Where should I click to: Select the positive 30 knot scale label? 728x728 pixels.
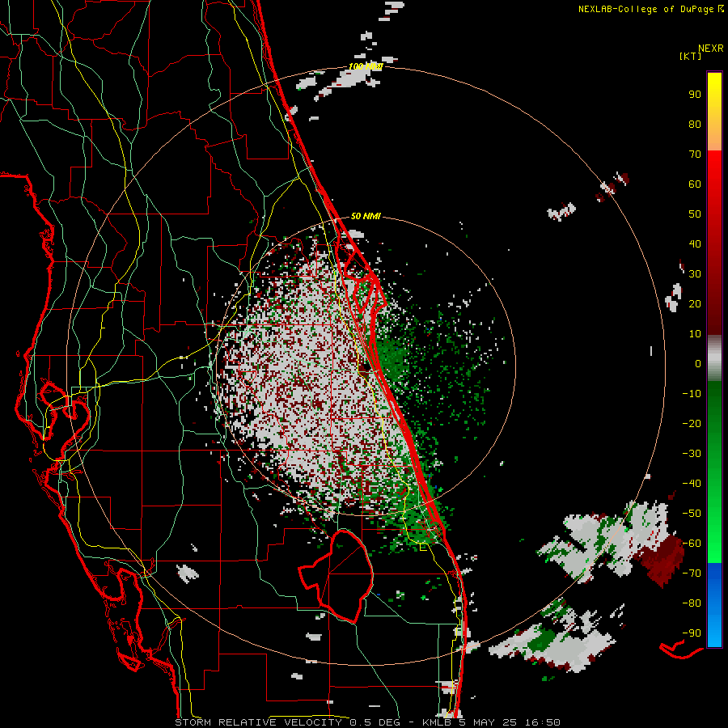[695, 274]
